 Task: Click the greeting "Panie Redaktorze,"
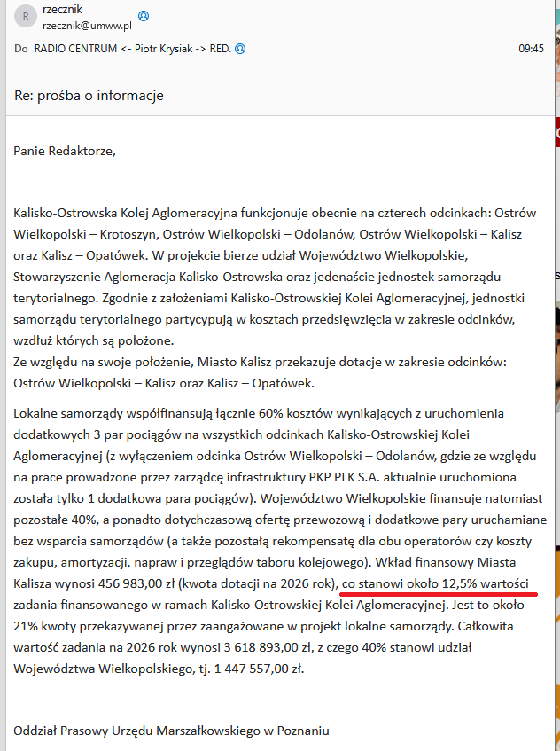pyautogui.click(x=65, y=152)
